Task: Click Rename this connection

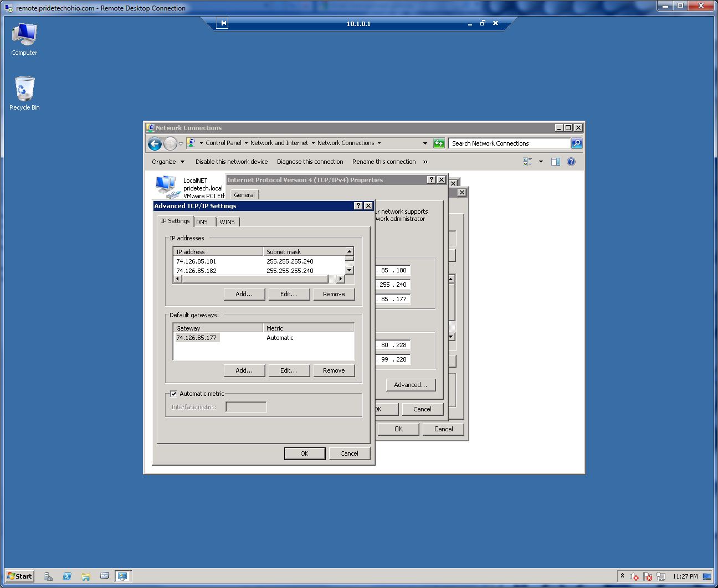Action: click(384, 162)
